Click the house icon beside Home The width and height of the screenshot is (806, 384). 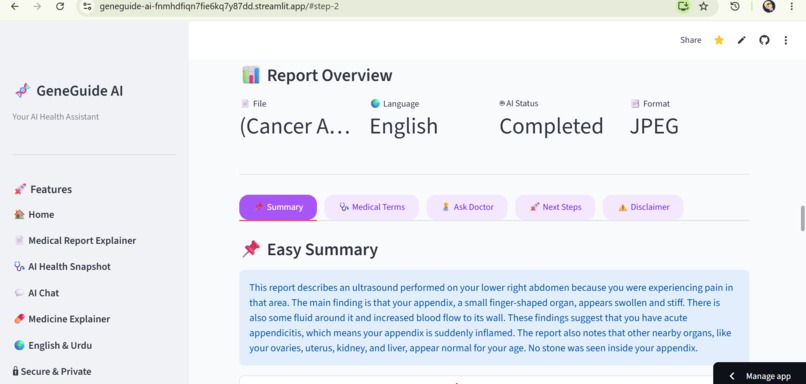20,214
